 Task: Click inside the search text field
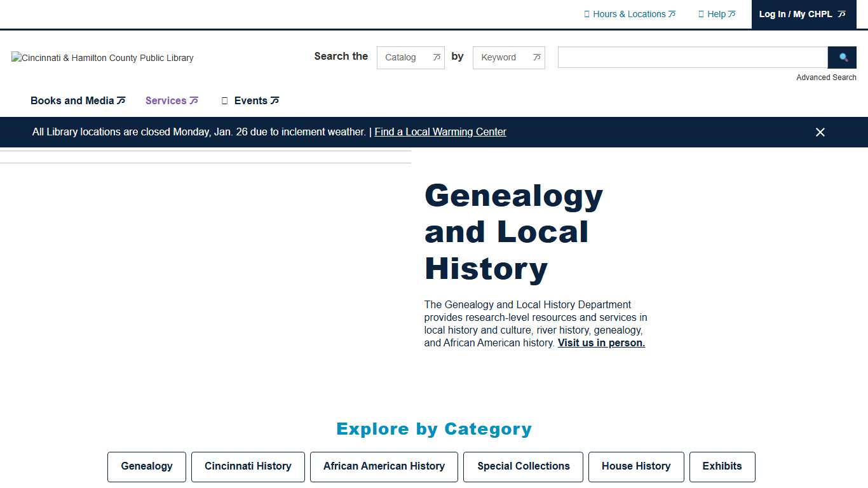click(692, 57)
